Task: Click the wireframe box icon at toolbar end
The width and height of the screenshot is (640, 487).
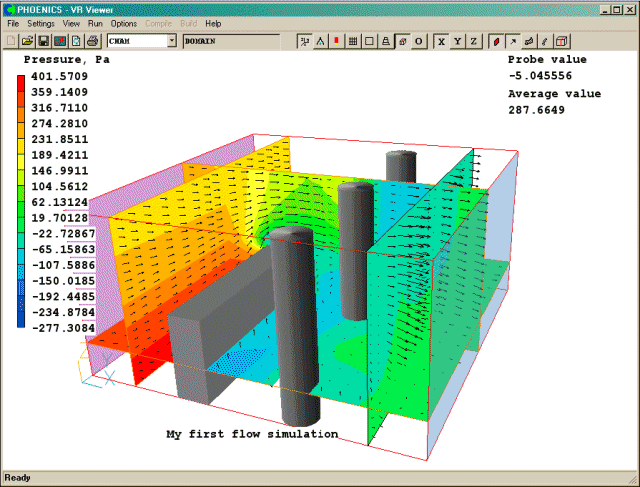Action: click(561, 41)
